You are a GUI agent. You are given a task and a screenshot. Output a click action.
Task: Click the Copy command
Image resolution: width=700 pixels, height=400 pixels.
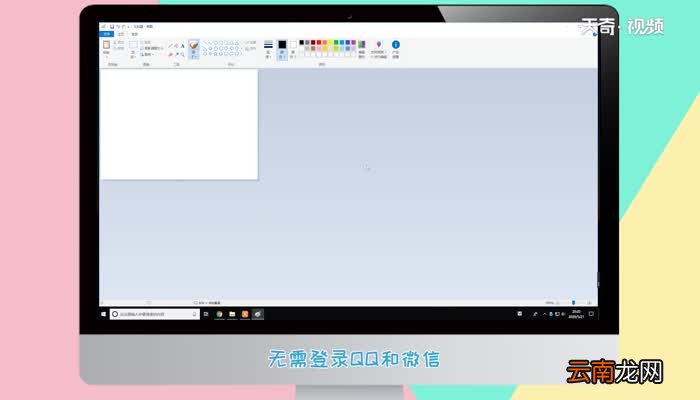tap(119, 48)
